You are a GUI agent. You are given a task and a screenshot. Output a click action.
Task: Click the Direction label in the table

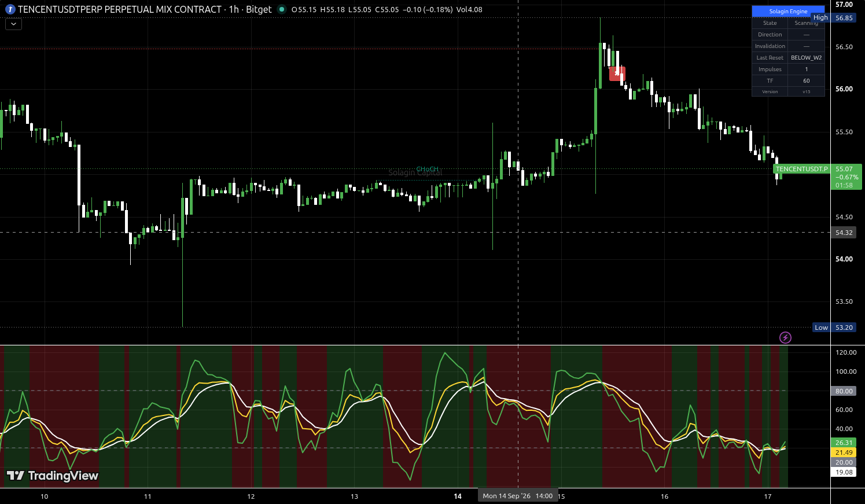coord(770,35)
